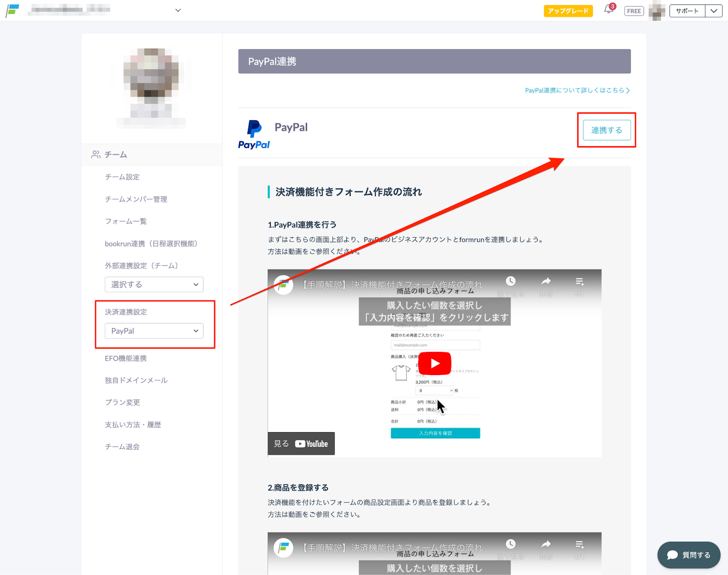The image size is (728, 575).
Task: Open notifications bell with badge
Action: 609,9
